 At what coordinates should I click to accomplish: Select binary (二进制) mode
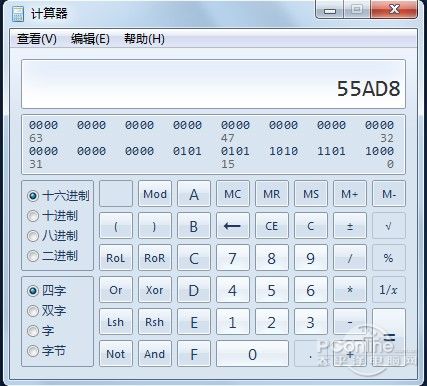pos(52,256)
